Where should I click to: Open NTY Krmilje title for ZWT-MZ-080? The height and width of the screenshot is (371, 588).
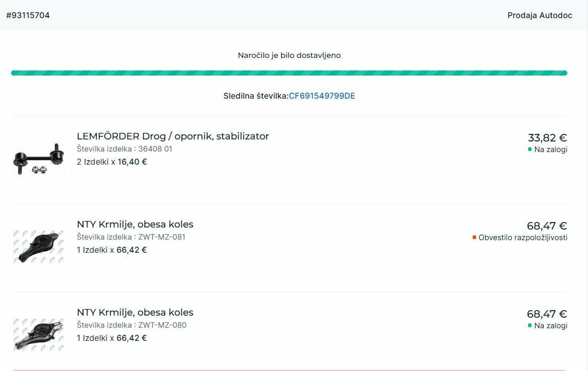tap(135, 312)
